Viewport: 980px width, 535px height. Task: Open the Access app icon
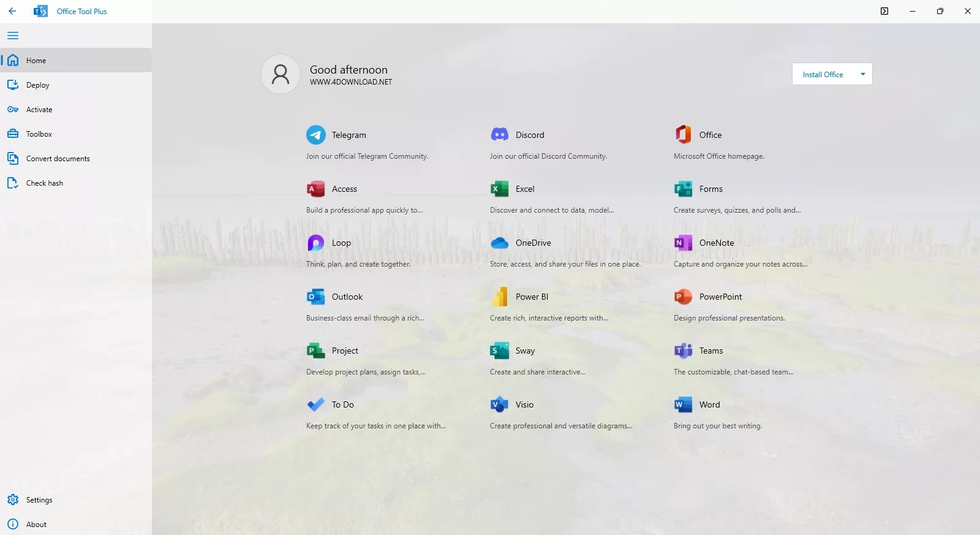316,189
